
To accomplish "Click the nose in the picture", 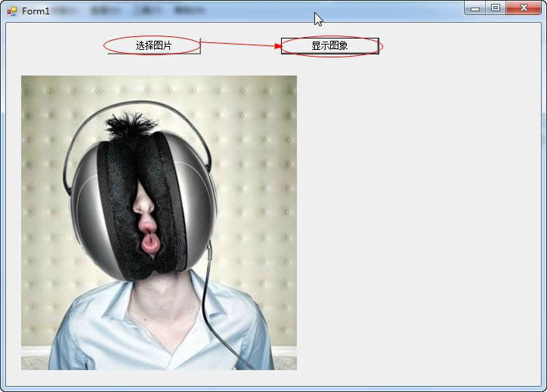I will pos(144,202).
